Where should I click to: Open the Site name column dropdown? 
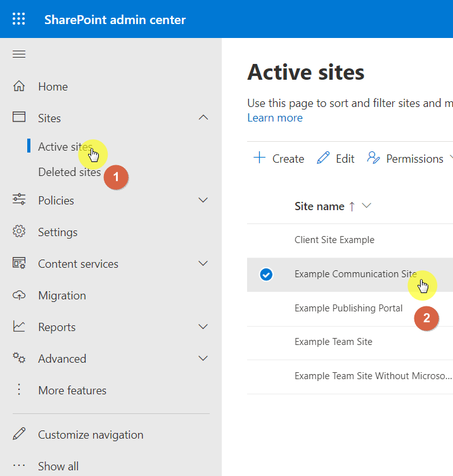367,206
